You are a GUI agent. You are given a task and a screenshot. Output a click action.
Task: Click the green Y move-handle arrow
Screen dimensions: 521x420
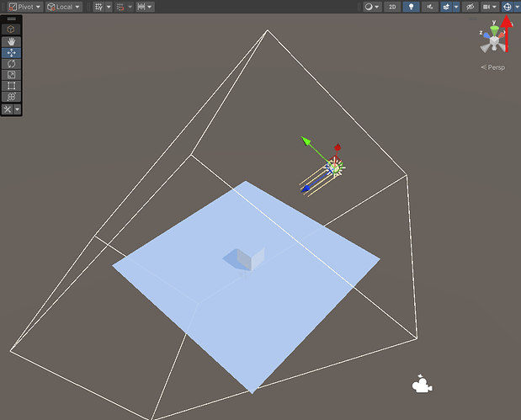coord(306,141)
